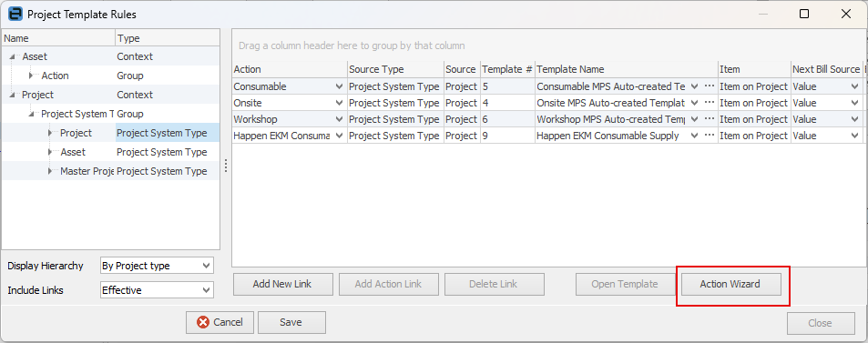Image resolution: width=868 pixels, height=343 pixels.
Task: Open Action dropdown in Consumable row
Action: pyautogui.click(x=339, y=86)
